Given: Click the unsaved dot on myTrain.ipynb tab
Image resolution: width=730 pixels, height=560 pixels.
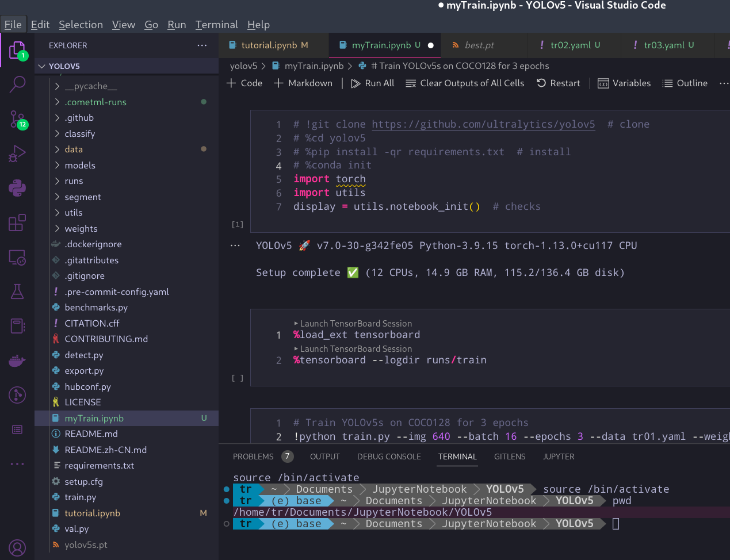Looking at the screenshot, I should (430, 45).
